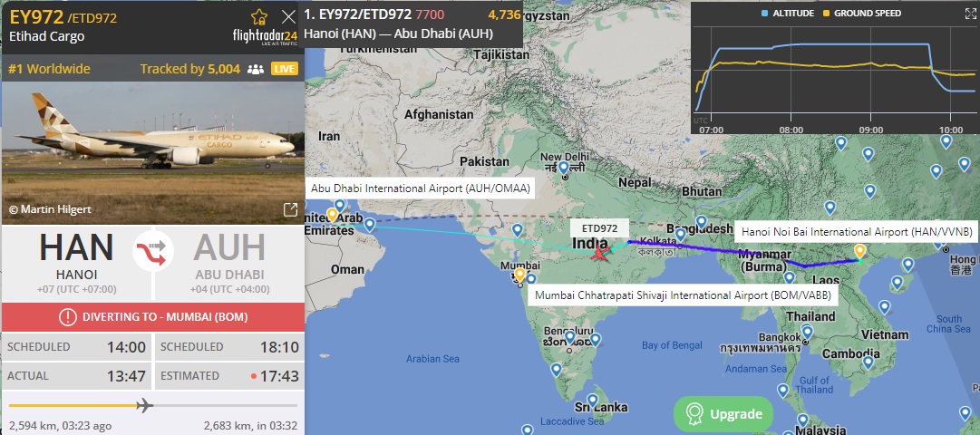Viewport: 980px width, 435px height.
Task: Click the Diverting to Mumbai (BOM) alert banner
Action: coord(153,317)
